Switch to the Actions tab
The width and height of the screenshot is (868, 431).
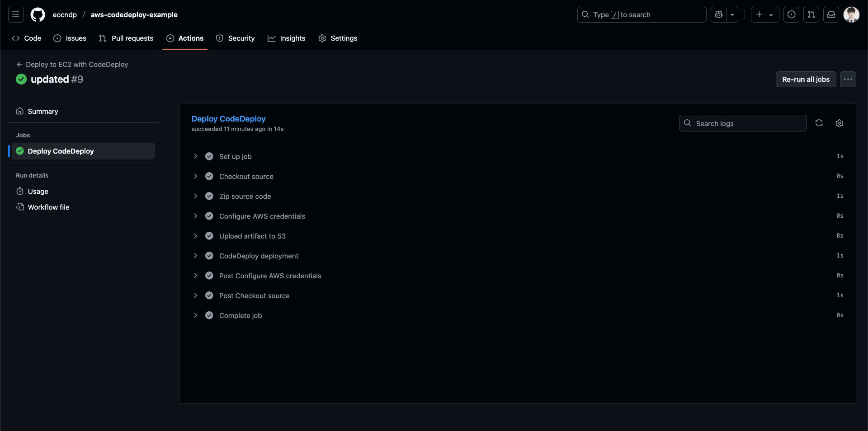click(185, 38)
